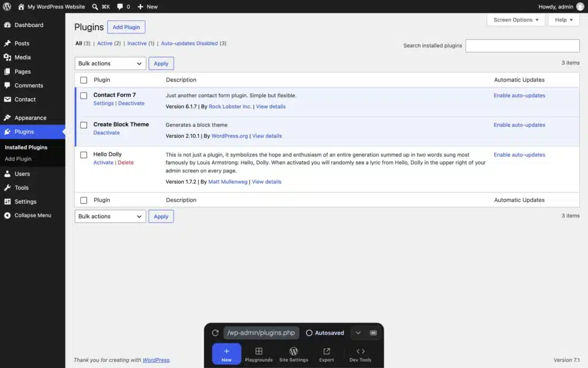588x368 pixels.
Task: Open Contact Form 7 Settings link
Action: tap(103, 103)
